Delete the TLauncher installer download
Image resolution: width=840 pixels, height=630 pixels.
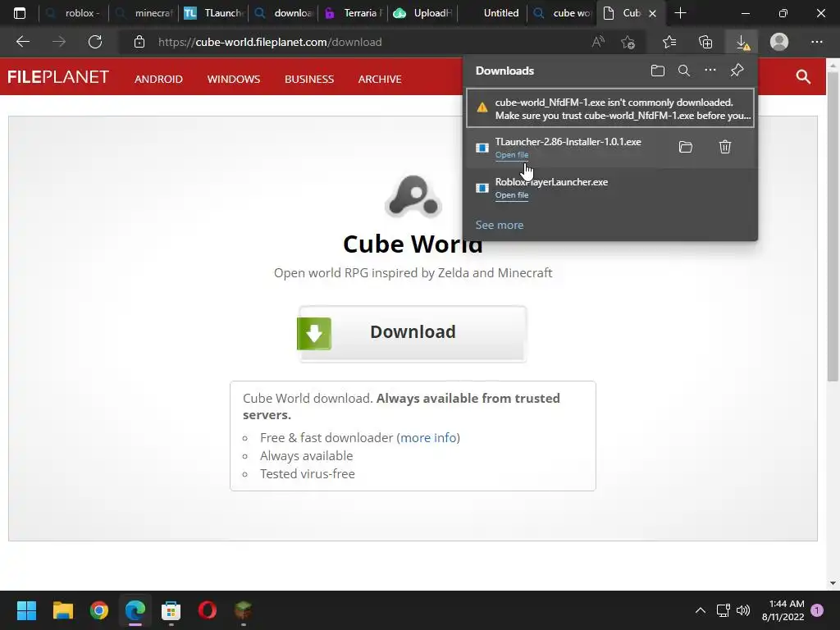pos(725,147)
